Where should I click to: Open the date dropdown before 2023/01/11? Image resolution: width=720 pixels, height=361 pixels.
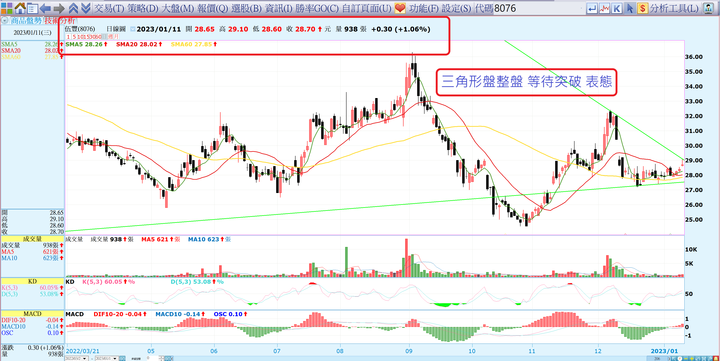click(x=132, y=29)
